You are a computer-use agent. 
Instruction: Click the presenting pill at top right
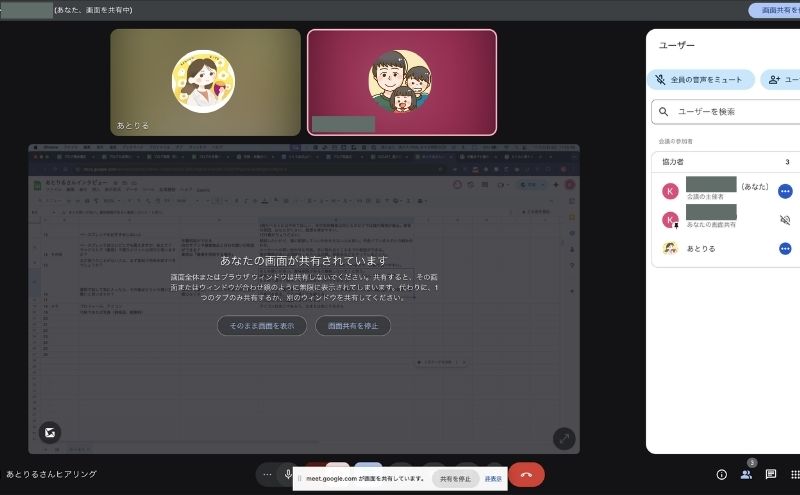point(774,10)
